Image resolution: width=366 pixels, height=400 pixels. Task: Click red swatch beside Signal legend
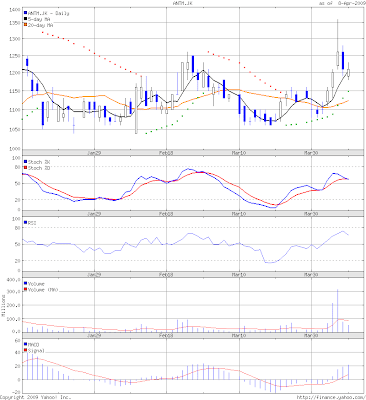pyautogui.click(x=25, y=351)
